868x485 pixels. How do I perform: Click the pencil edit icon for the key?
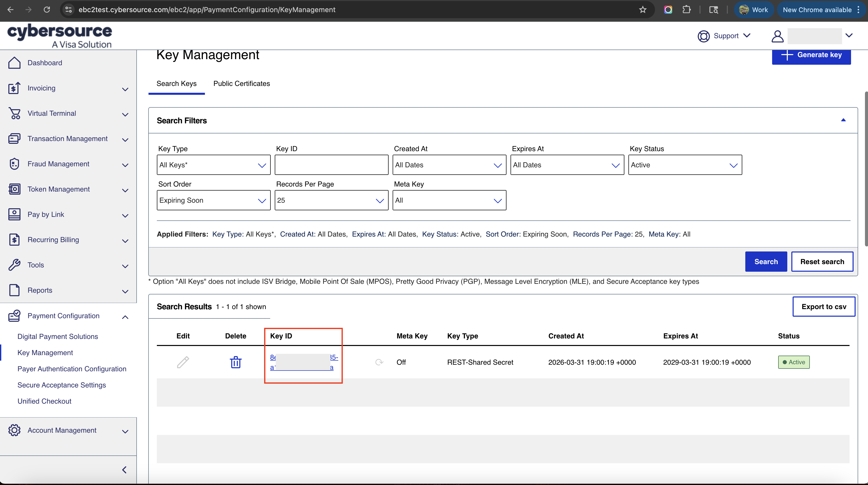point(183,362)
